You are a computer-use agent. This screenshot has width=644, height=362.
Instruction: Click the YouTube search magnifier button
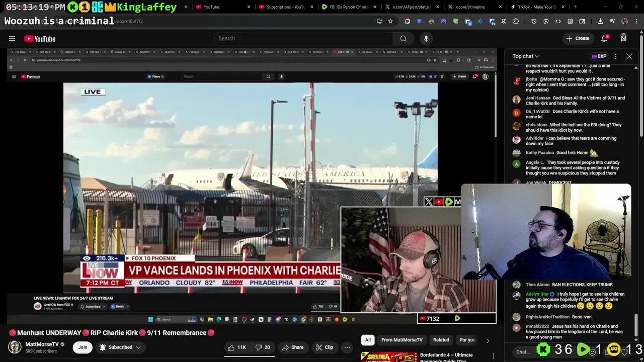(404, 39)
